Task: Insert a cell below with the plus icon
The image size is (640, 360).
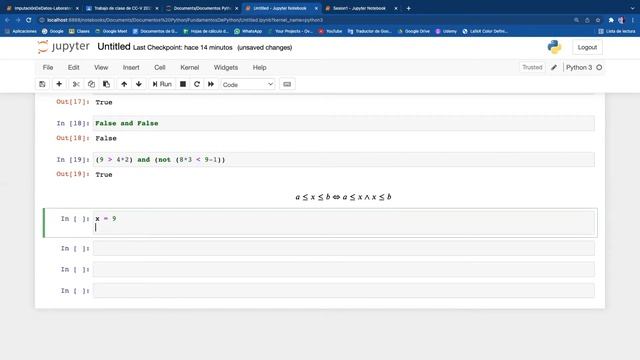Action: tap(59, 84)
